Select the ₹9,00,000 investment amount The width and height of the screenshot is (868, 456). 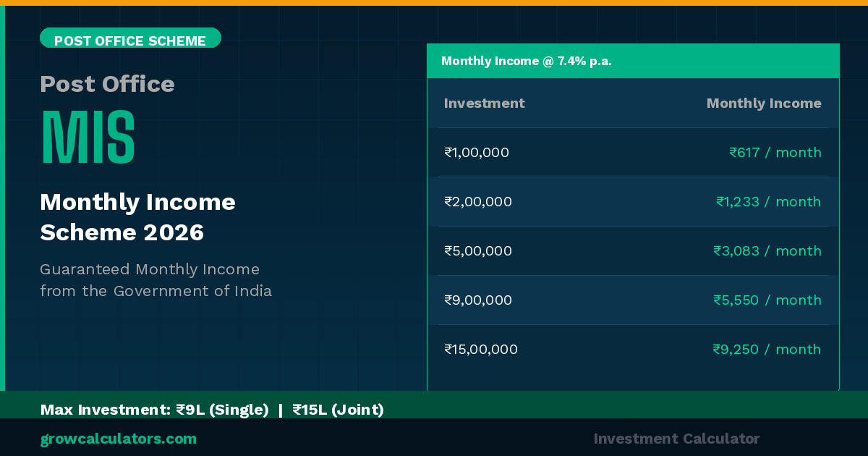point(478,300)
